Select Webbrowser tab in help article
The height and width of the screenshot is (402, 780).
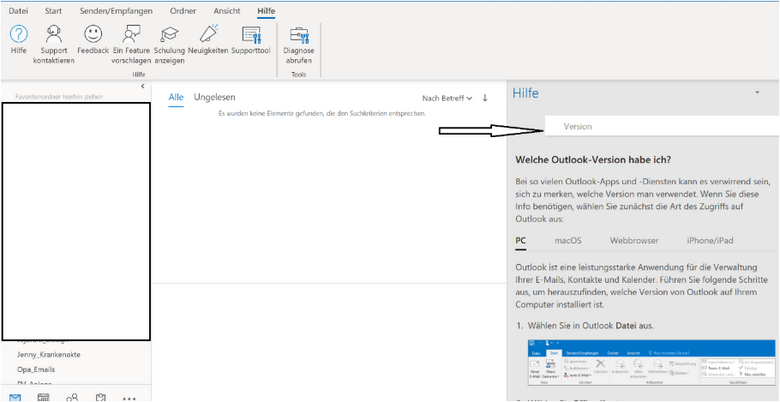coord(634,241)
